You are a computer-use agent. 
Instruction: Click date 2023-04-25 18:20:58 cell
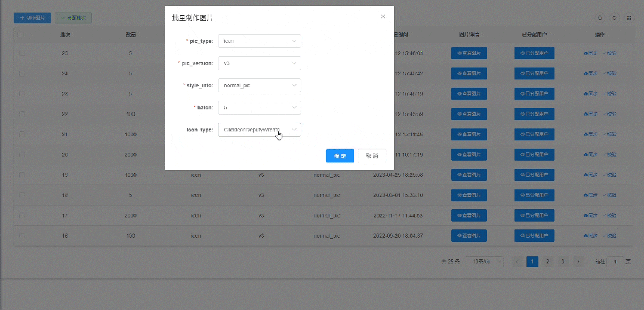[398, 175]
